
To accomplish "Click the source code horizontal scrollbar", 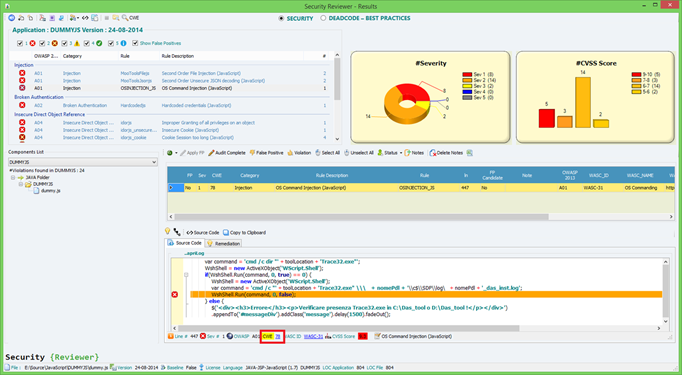I will pyautogui.click(x=348, y=328).
